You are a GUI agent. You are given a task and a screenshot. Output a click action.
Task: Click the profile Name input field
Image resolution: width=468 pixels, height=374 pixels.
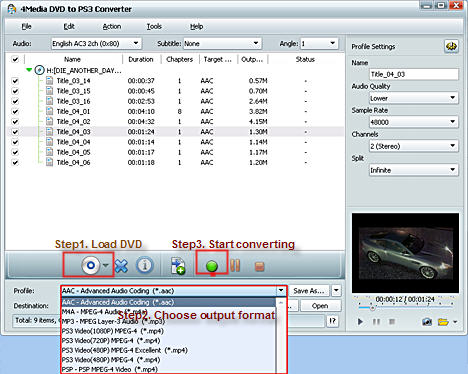tap(414, 74)
